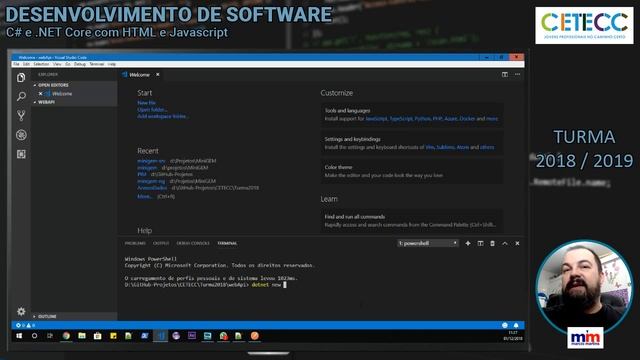Screen dimensions: 640x360
Task: Switch to the OUTPUT panel tab
Action: tap(161, 243)
